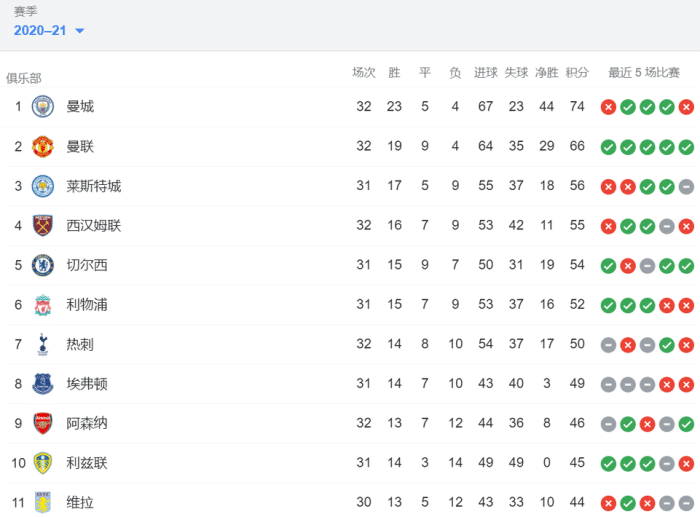Open the 曼城 team link
700x517 pixels.
[80, 107]
